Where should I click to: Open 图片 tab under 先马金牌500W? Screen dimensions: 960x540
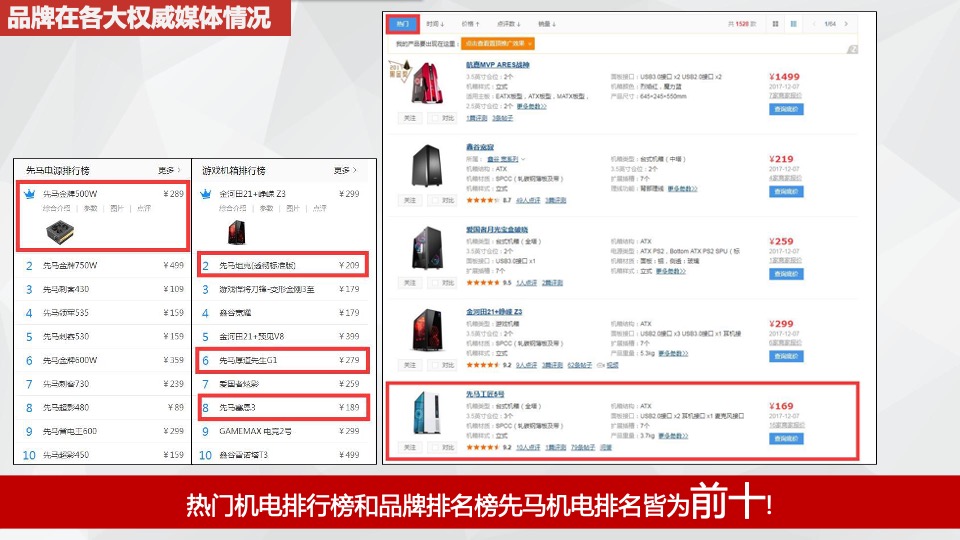(x=117, y=209)
